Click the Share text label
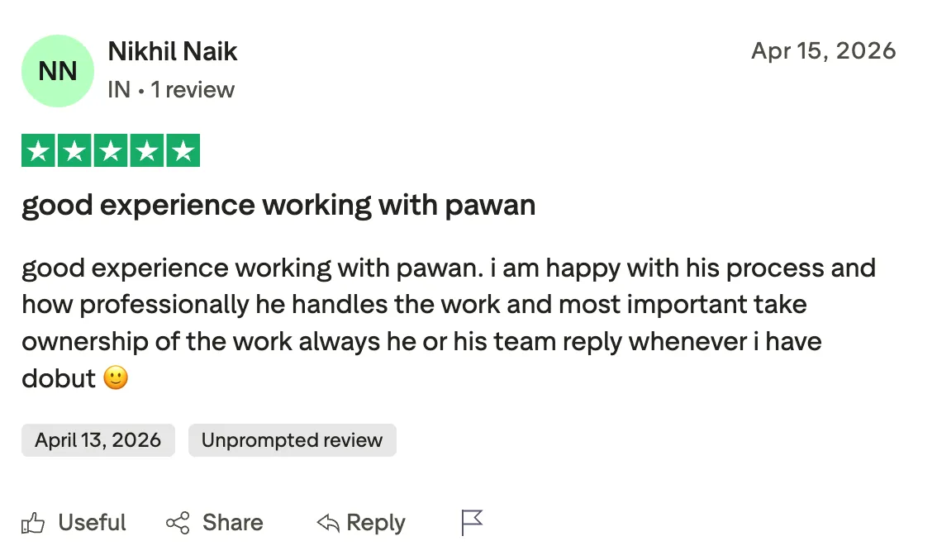The width and height of the screenshot is (937, 560). pyautogui.click(x=232, y=523)
